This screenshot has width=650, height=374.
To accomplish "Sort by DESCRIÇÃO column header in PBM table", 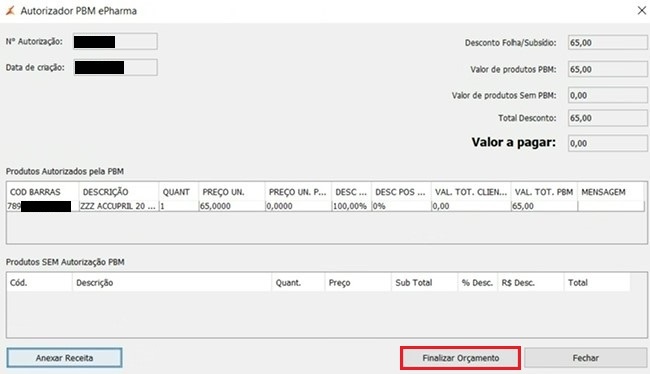I will (x=119, y=192).
